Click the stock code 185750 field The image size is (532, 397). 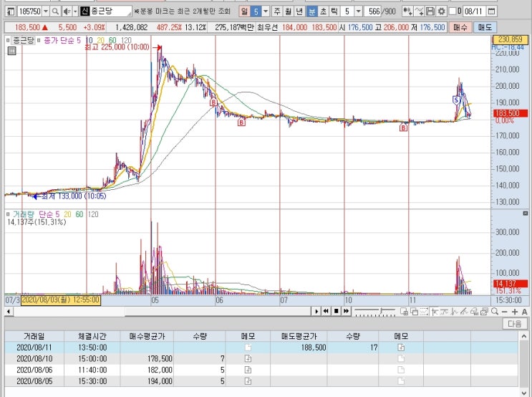tap(30, 11)
